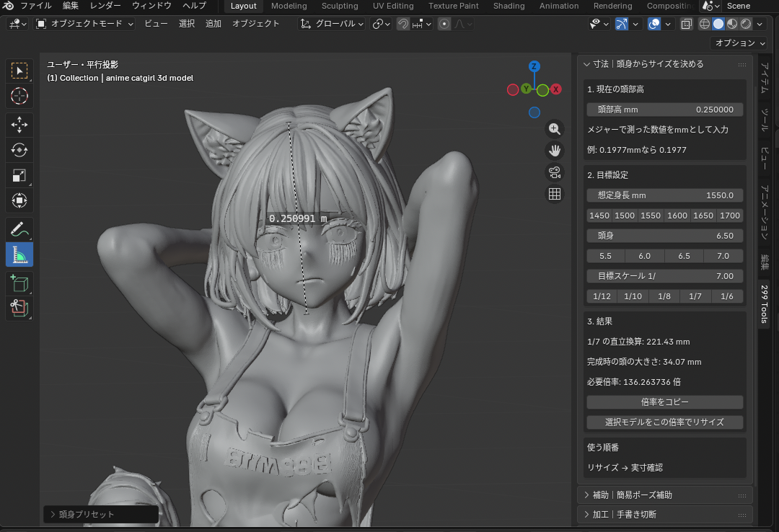Expand the 補助｜簡易ポーズ補助 panel
The width and height of the screenshot is (779, 532).
point(586,495)
